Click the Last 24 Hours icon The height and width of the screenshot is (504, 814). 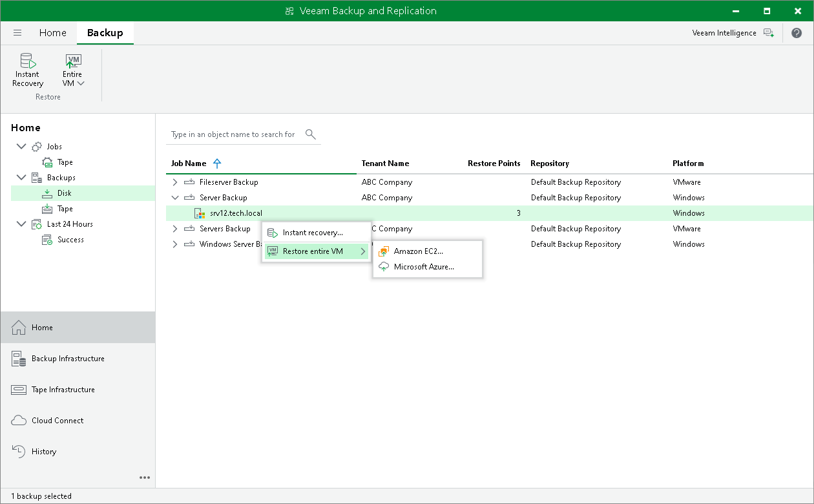point(37,224)
